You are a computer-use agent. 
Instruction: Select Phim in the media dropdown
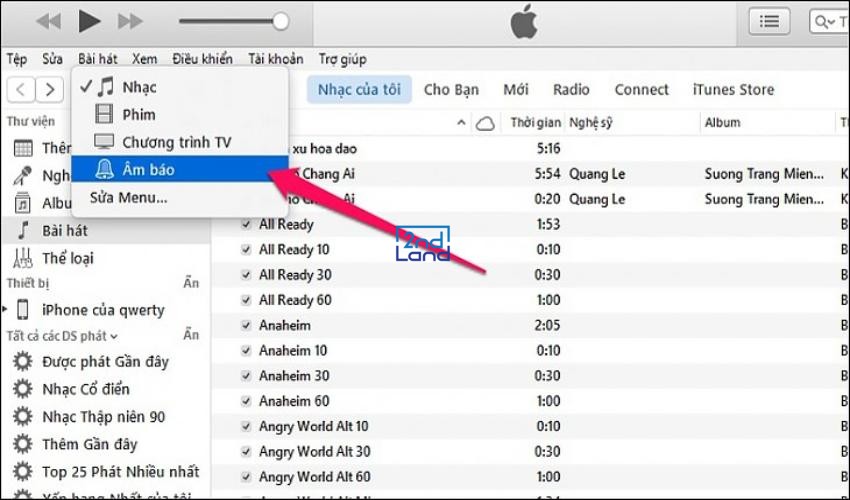179,114
